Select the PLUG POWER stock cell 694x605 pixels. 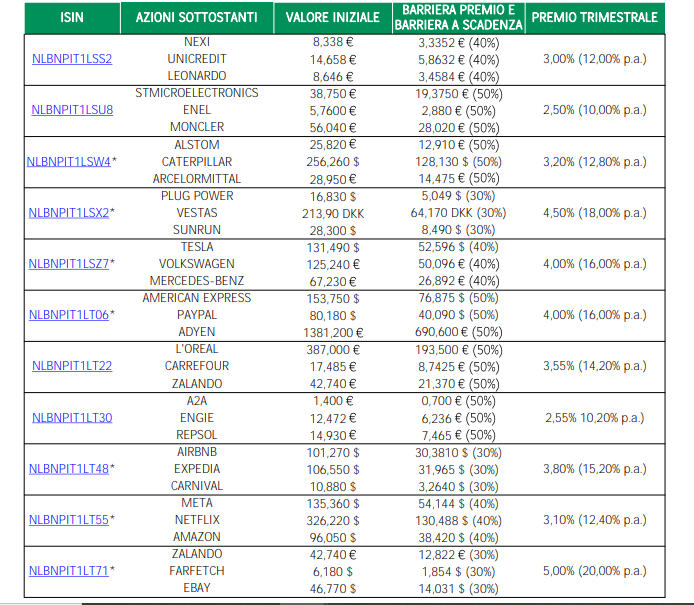click(x=197, y=196)
